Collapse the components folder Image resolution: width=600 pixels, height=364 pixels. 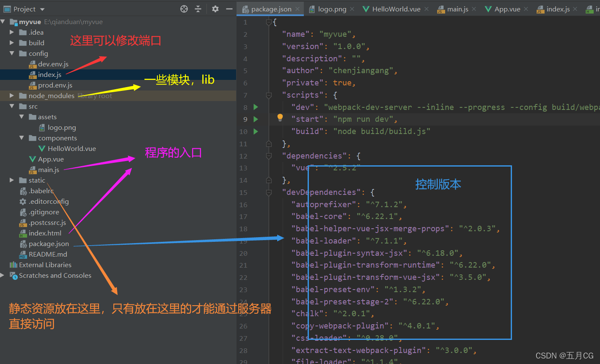[x=21, y=138]
